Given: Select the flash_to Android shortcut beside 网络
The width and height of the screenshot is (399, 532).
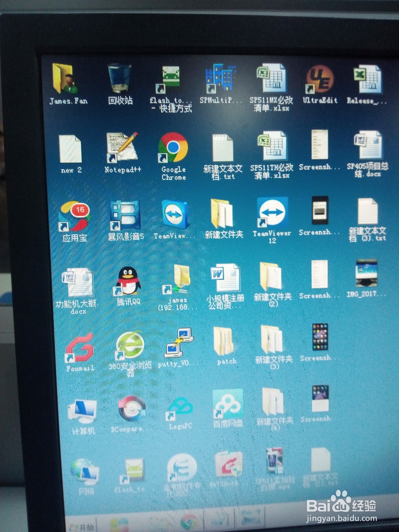Looking at the screenshot, I should [130, 476].
